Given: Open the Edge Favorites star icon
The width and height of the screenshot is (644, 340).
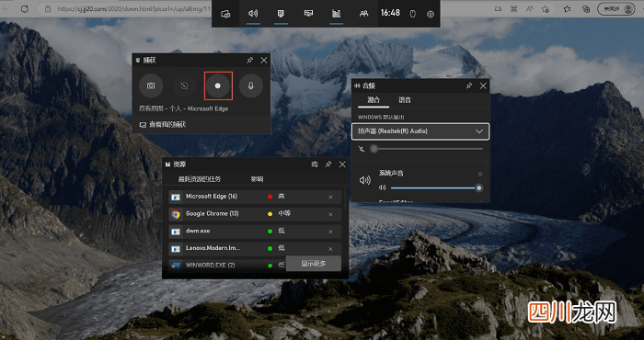Looking at the screenshot, I should (x=568, y=8).
